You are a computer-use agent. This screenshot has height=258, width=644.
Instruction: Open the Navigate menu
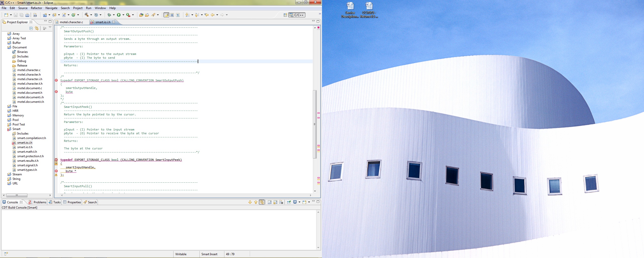51,8
